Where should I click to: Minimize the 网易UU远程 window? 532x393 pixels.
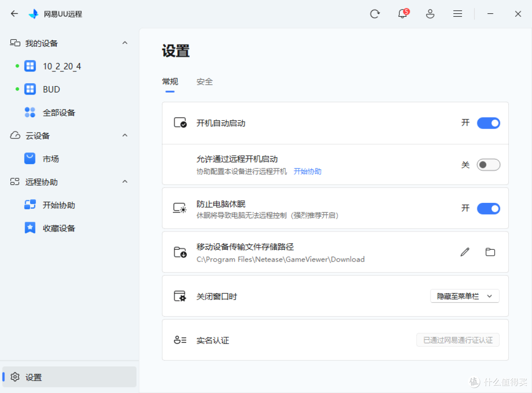490,14
